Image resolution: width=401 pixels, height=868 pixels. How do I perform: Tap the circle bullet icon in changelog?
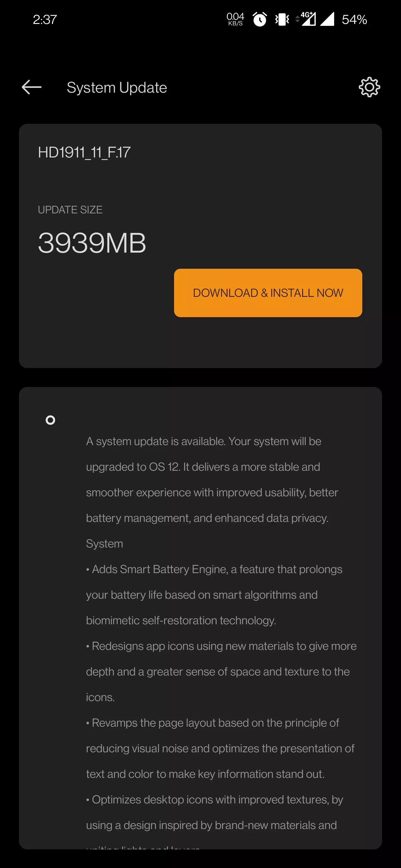tap(50, 420)
